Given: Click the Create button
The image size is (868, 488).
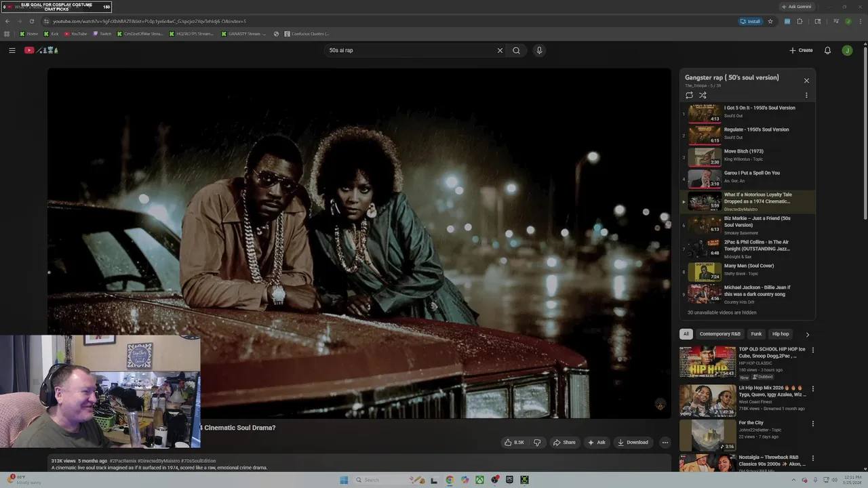Looking at the screenshot, I should click(x=801, y=50).
